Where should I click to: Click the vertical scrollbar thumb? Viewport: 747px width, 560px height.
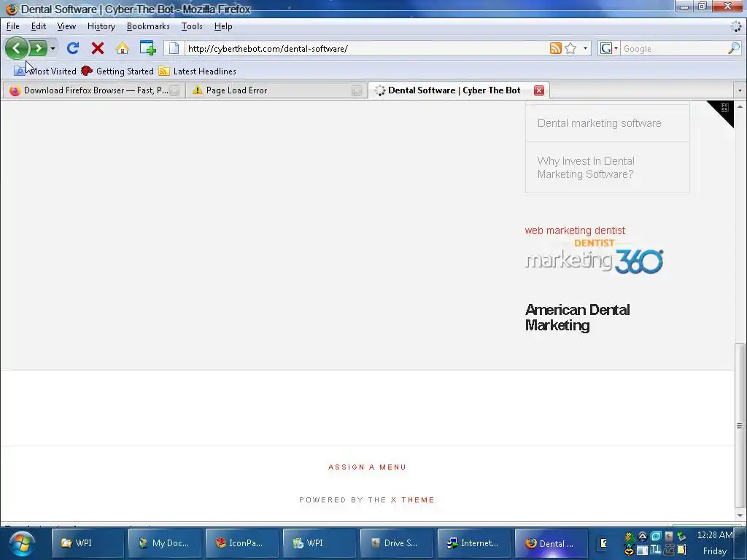740,425
